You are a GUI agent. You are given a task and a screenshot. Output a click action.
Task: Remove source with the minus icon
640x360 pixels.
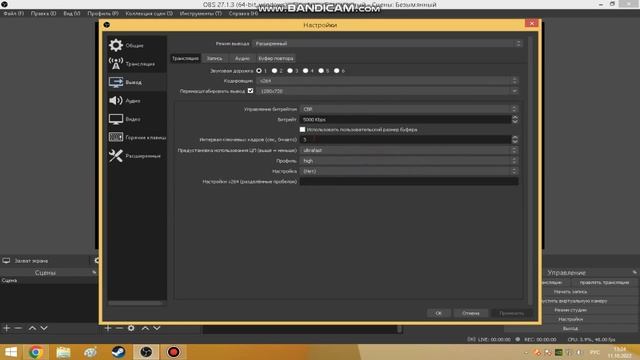coord(119,328)
